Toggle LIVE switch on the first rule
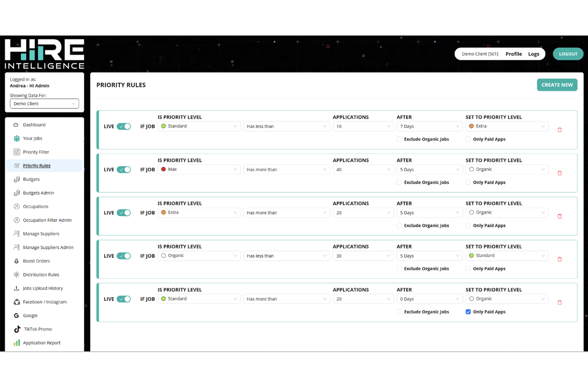Image resolution: width=588 pixels, height=388 pixels. (x=123, y=126)
